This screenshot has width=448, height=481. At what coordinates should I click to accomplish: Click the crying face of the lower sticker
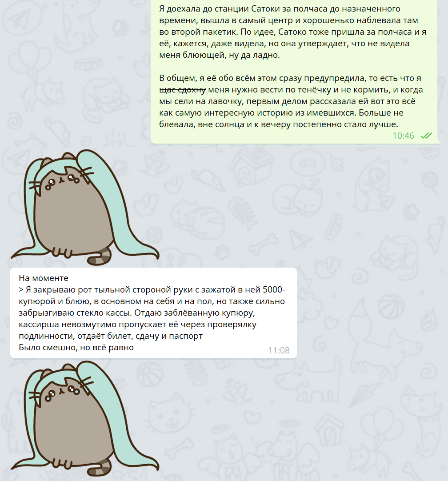tap(62, 392)
